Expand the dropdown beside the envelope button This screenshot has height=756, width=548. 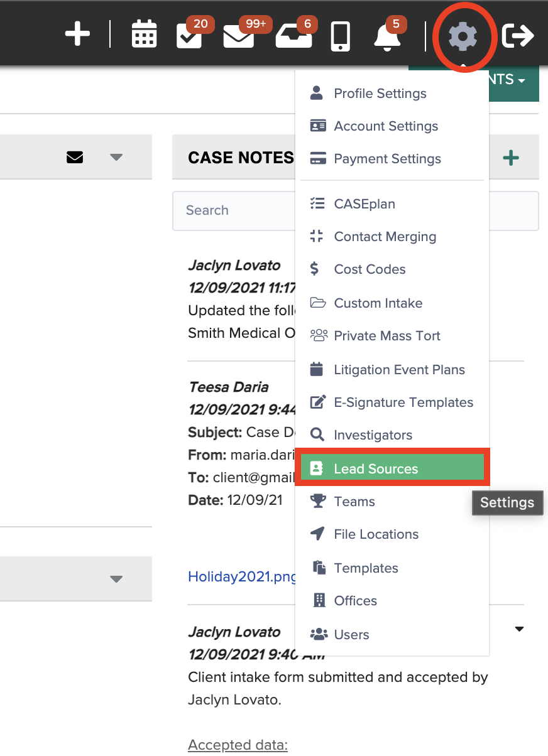pos(116,157)
